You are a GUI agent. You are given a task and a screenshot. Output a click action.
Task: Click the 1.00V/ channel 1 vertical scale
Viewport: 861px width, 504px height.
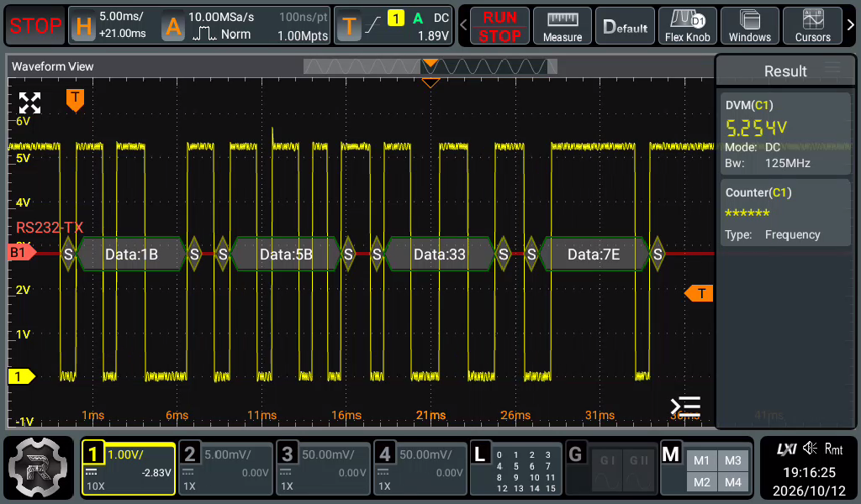[x=126, y=454]
